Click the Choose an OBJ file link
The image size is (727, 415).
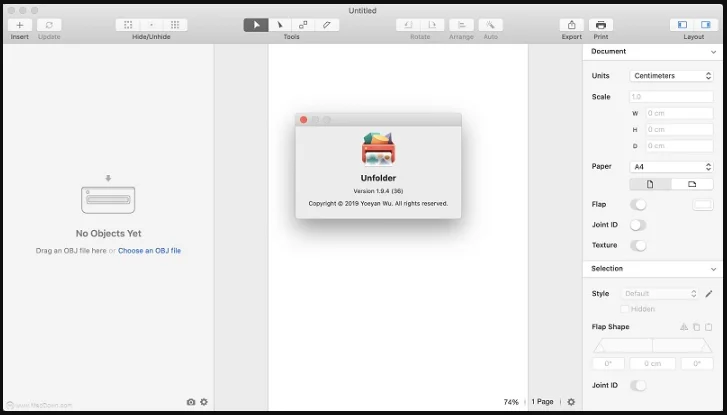tap(149, 250)
